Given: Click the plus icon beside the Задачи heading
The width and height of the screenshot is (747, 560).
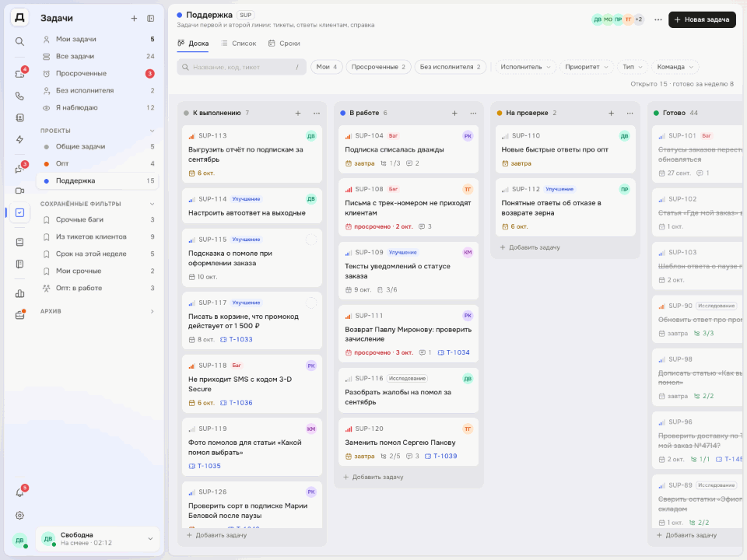Looking at the screenshot, I should tap(134, 18).
